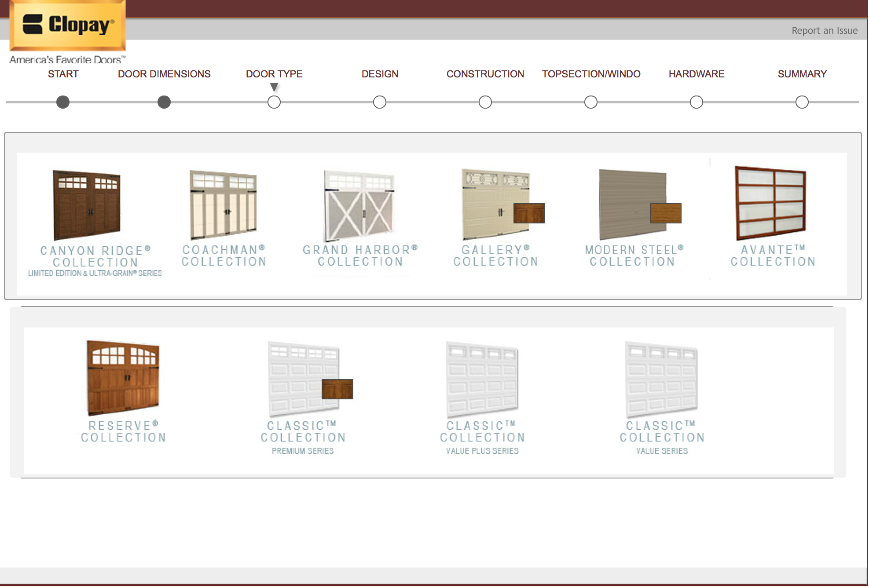Screen dimensions: 869x588
Task: Click the Hardware progress circle
Action: 697,102
